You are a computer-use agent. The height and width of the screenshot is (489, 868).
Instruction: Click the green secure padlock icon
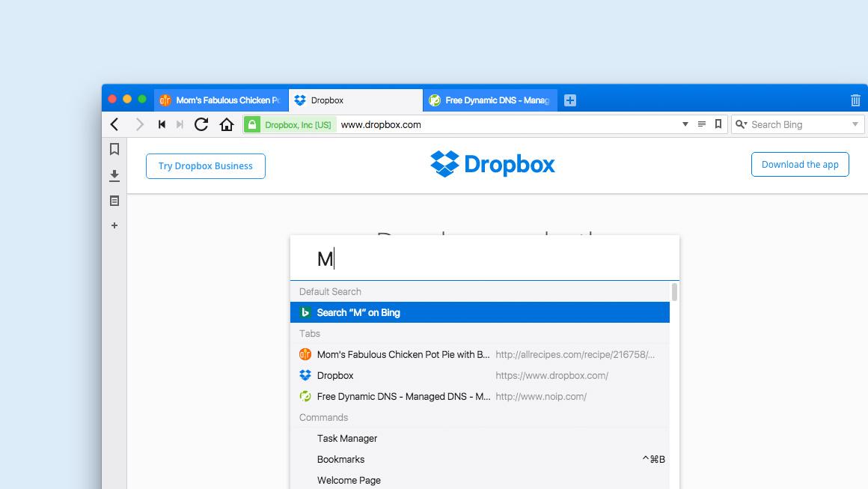point(252,124)
